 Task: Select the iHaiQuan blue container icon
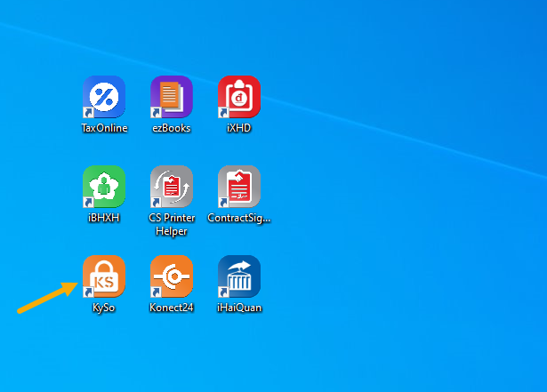(239, 276)
